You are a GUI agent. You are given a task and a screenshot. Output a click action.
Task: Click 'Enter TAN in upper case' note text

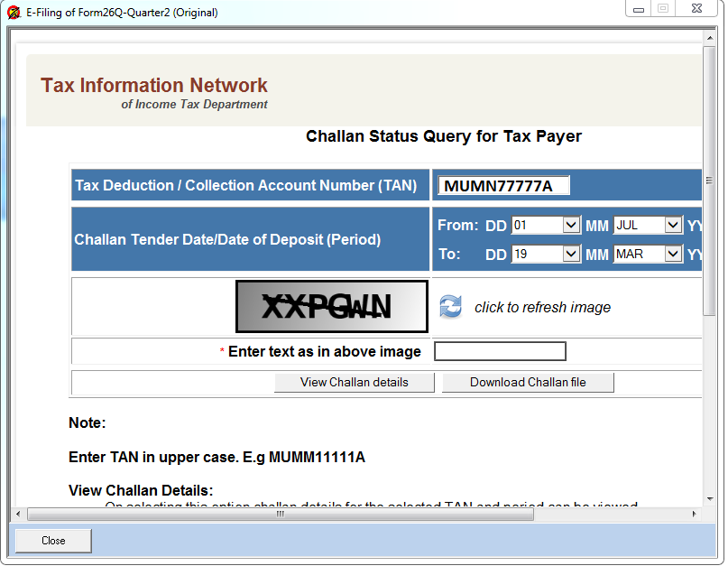pos(217,458)
